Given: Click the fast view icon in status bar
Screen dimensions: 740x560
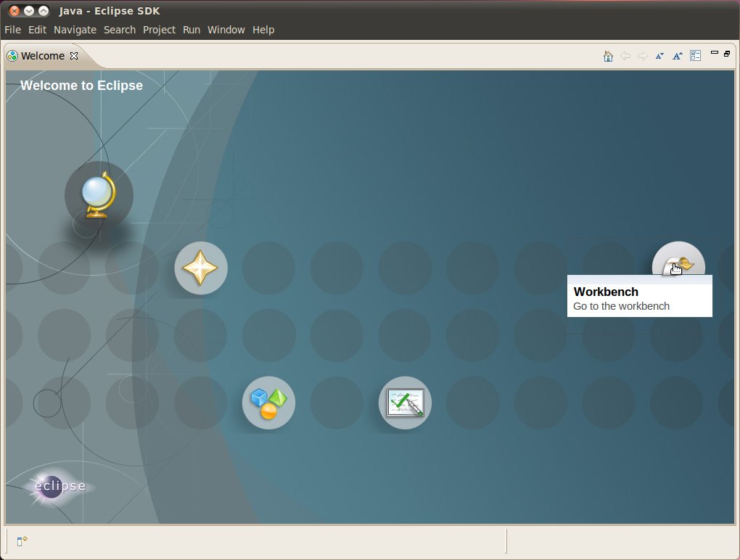Looking at the screenshot, I should pyautogui.click(x=22, y=540).
